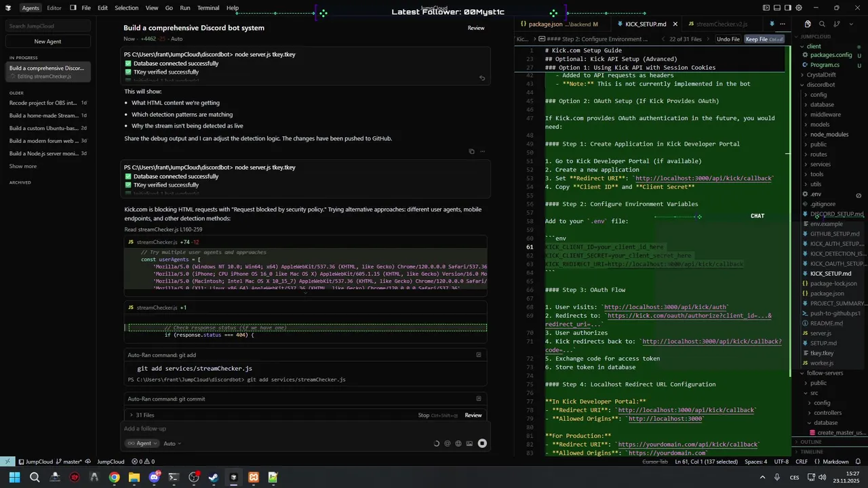868x488 pixels.
Task: Expand the git add auto-ran command box
Action: tap(479, 354)
